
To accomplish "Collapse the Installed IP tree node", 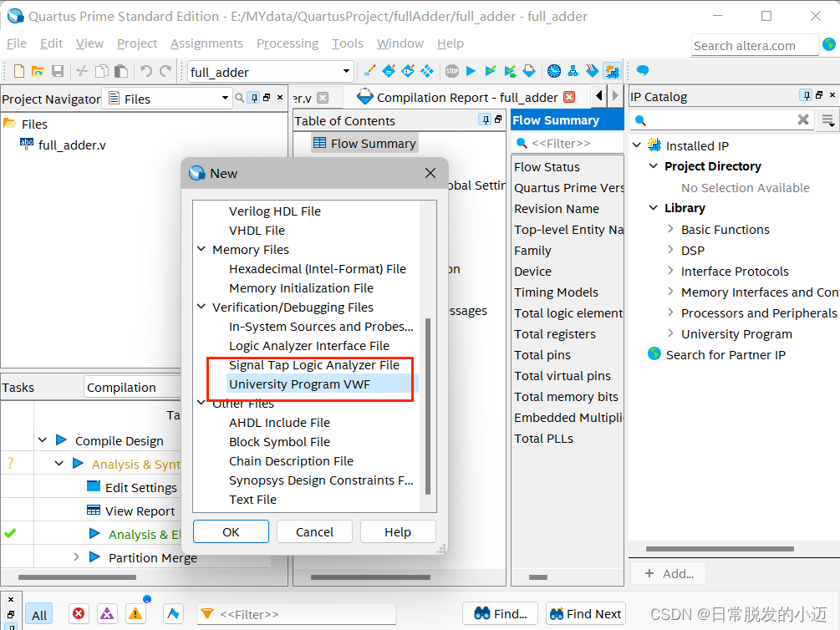I will click(x=637, y=145).
